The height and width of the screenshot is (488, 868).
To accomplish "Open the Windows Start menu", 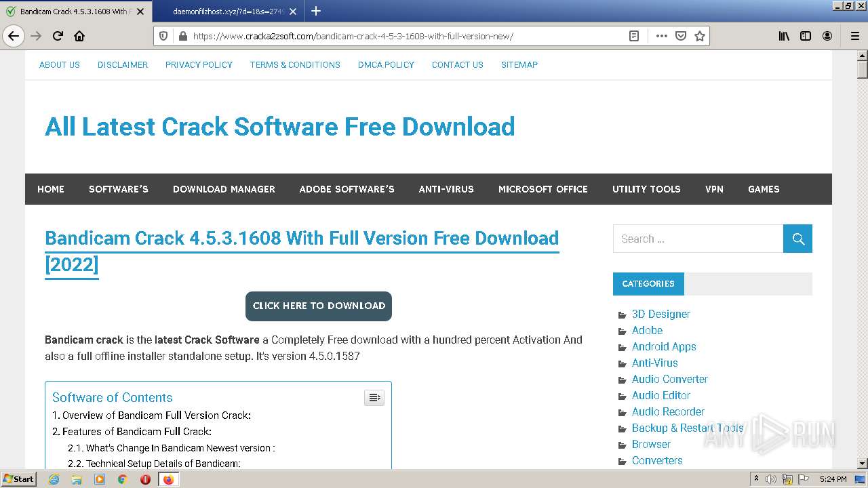I will [19, 479].
